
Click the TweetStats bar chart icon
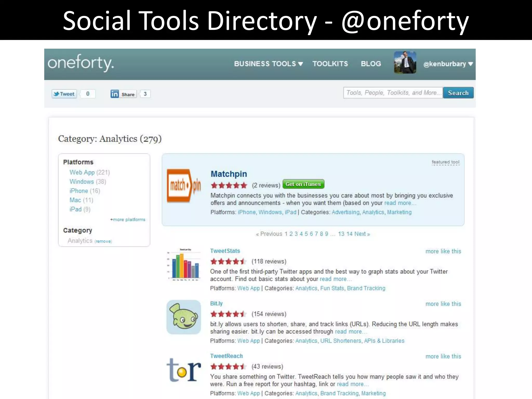click(184, 265)
